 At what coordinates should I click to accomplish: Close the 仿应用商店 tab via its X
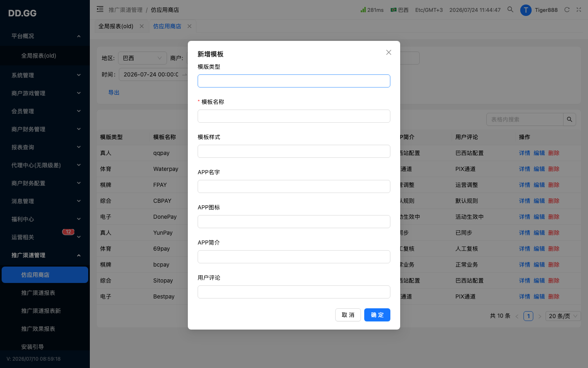[189, 26]
